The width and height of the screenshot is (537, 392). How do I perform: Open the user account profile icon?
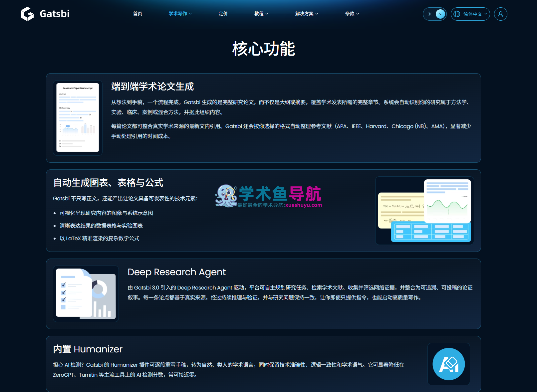click(500, 14)
